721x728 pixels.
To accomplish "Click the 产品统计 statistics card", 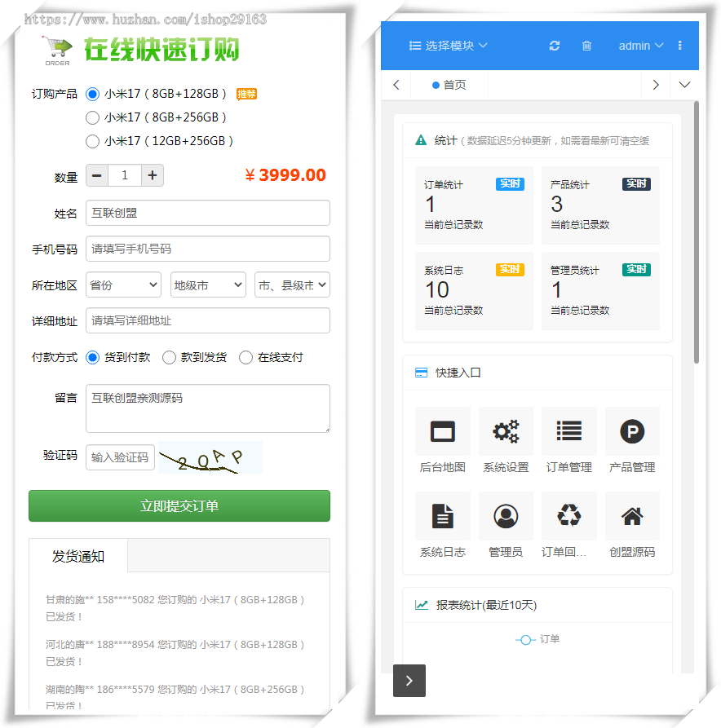I will [x=600, y=205].
